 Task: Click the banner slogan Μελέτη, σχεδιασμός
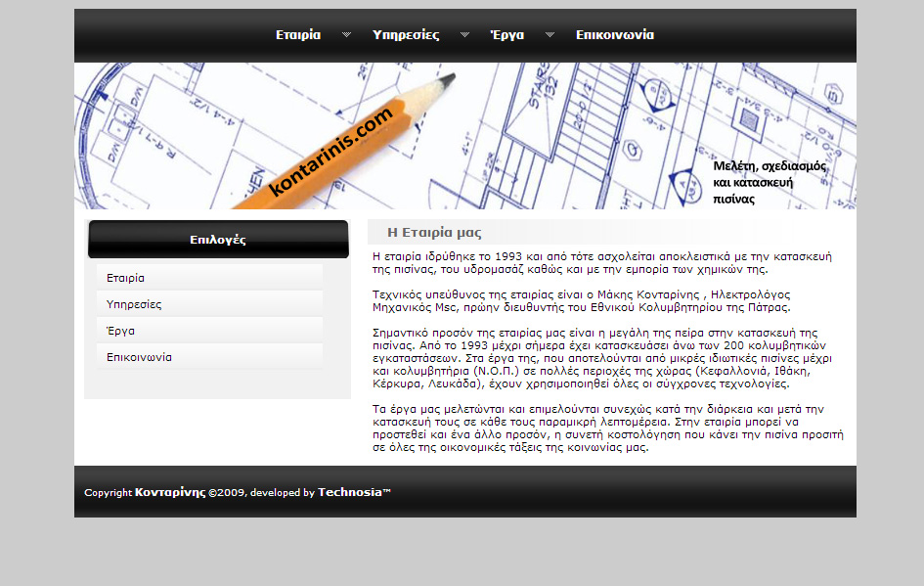[769, 182]
